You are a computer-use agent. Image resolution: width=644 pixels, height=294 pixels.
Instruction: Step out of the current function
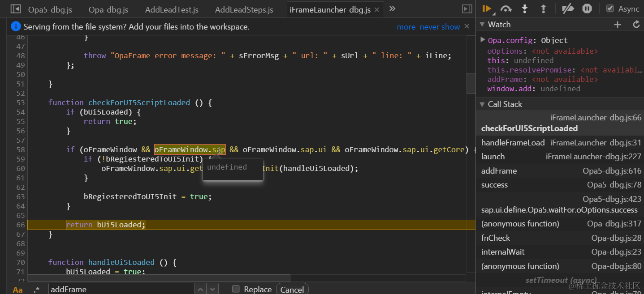(543, 9)
